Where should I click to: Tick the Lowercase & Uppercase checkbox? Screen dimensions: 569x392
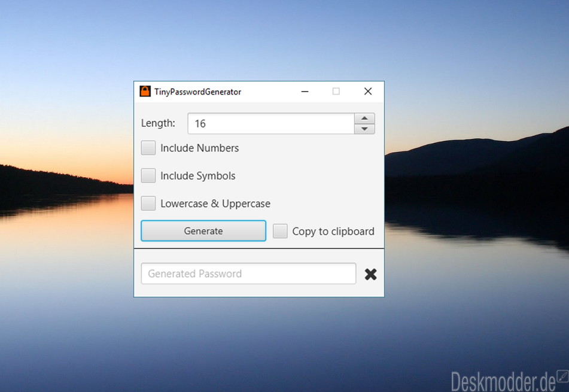point(148,203)
